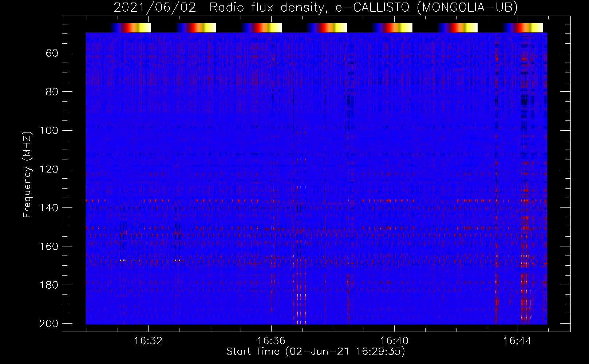Select the 16:44 time axis label

pyautogui.click(x=517, y=341)
